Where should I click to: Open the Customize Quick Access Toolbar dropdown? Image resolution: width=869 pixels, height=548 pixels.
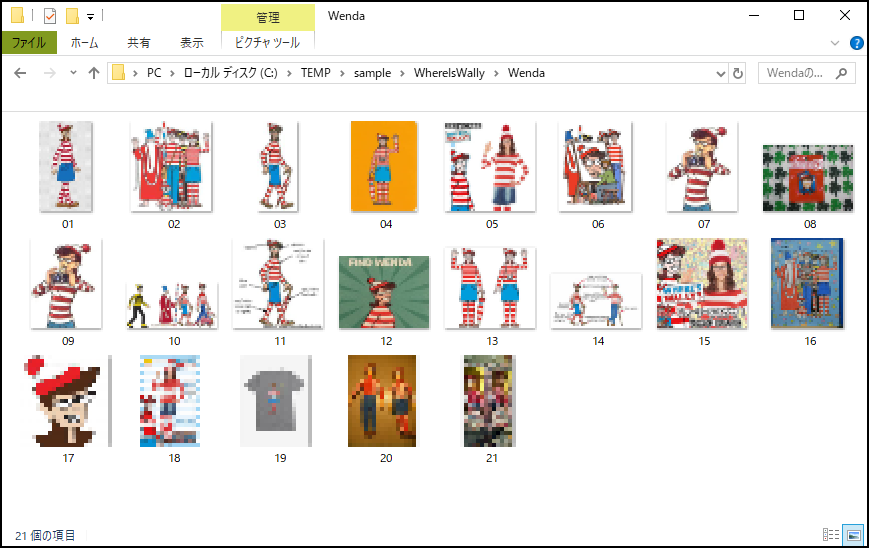tap(90, 17)
